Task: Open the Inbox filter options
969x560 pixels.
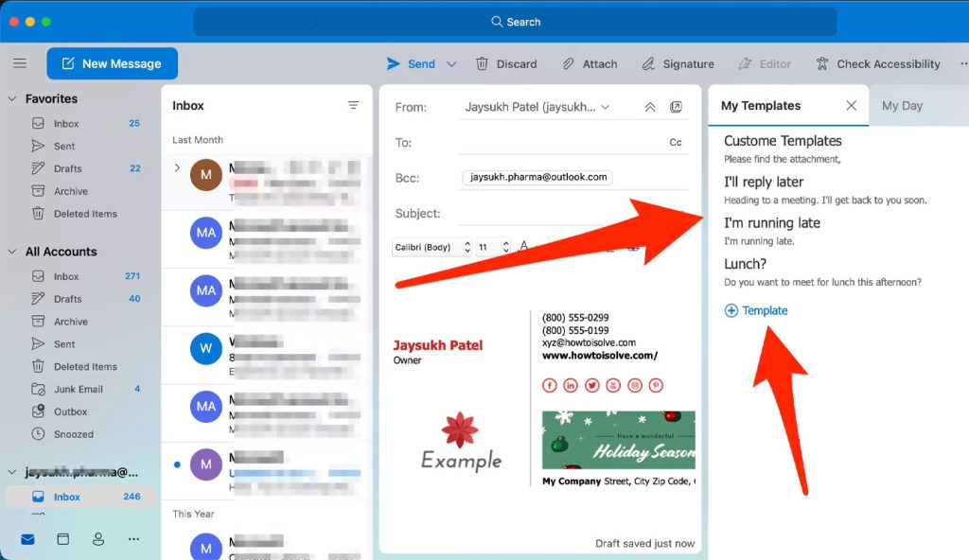Action: tap(353, 105)
